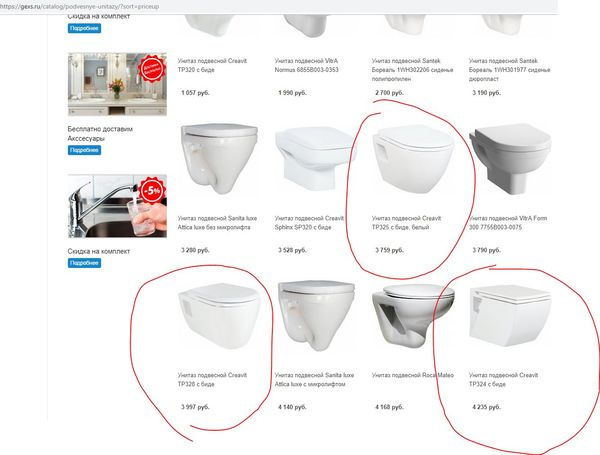Viewport: 600px width, 455px height.
Task: Click the VitrA Form 300 toilet image
Action: point(510,158)
